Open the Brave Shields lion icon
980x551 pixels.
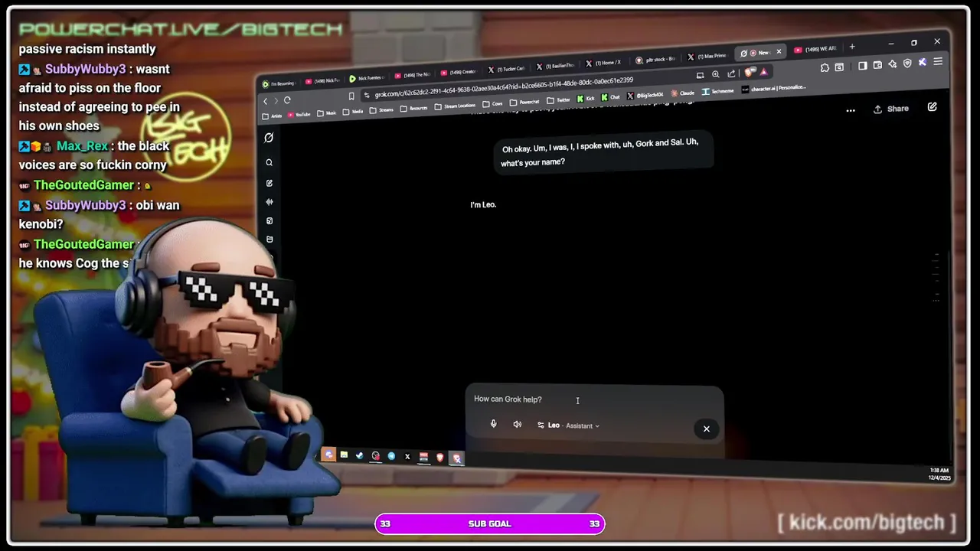(748, 72)
